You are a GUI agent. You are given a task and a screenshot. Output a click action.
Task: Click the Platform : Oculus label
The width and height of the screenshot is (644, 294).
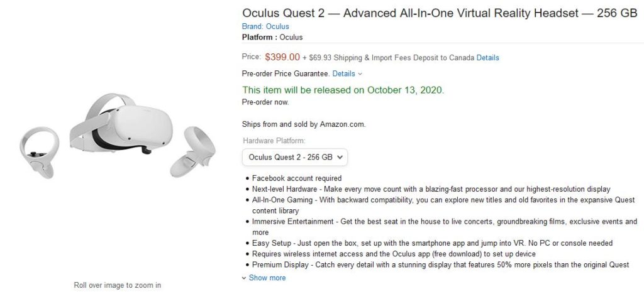point(272,37)
